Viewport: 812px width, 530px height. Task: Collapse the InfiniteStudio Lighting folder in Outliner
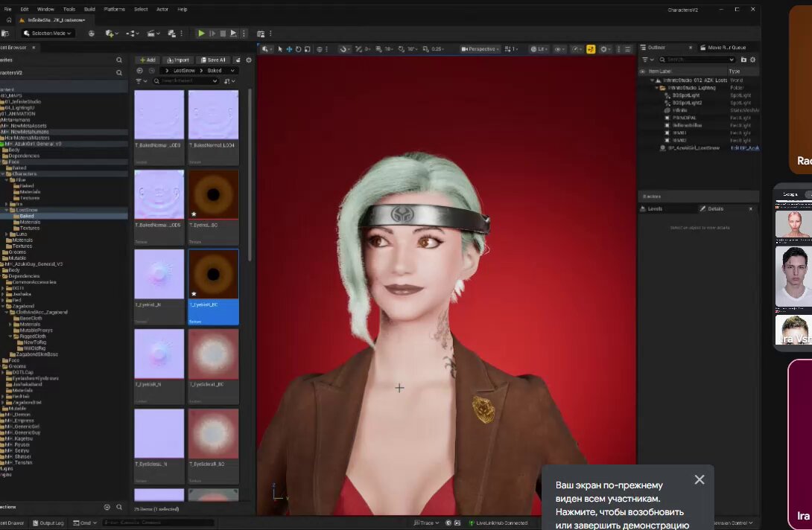pos(656,88)
